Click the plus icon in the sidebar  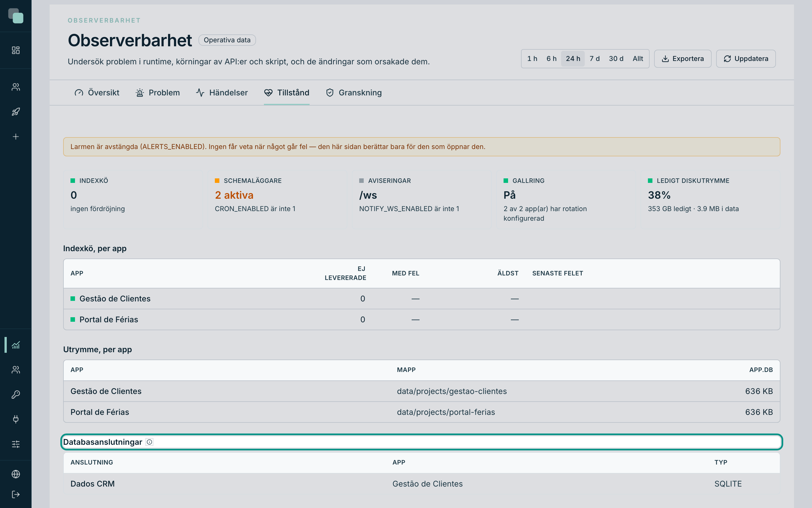[x=16, y=137]
